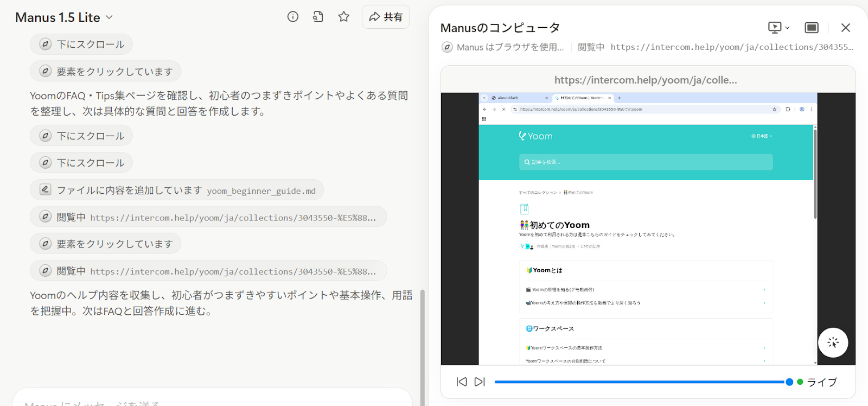
Task: Open the last 閲覧中 intercom URL step
Action: click(208, 271)
